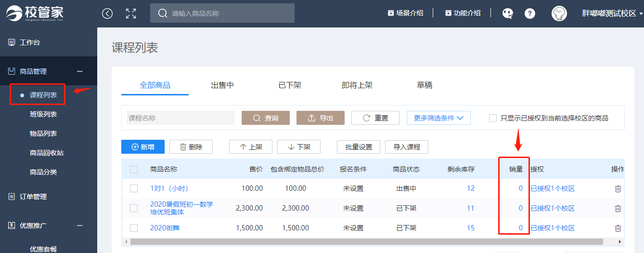Screen dimensions: 644x253
Task: Switch to the 已下架 tab
Action: coord(290,85)
